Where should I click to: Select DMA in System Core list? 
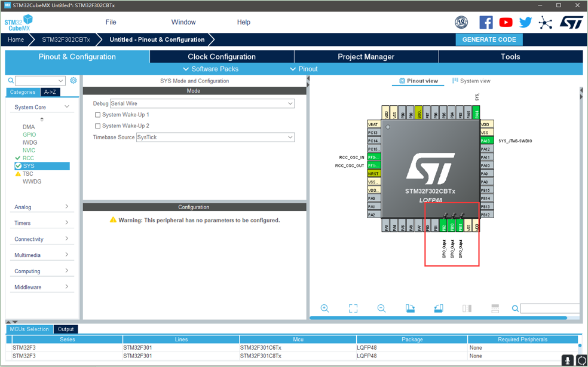click(29, 127)
